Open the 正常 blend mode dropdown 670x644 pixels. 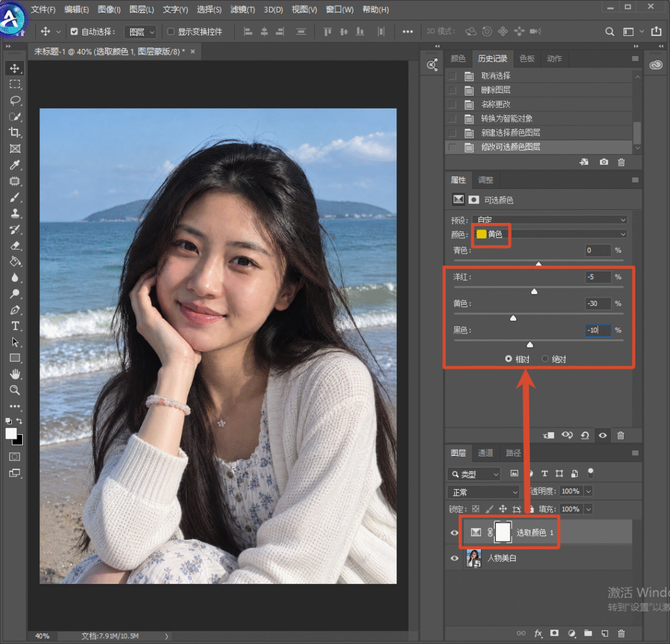[484, 492]
